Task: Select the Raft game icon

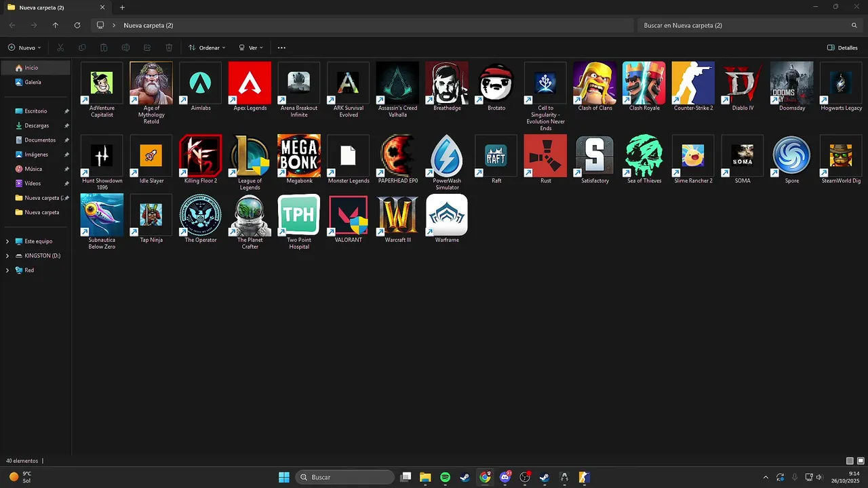Action: click(x=496, y=156)
